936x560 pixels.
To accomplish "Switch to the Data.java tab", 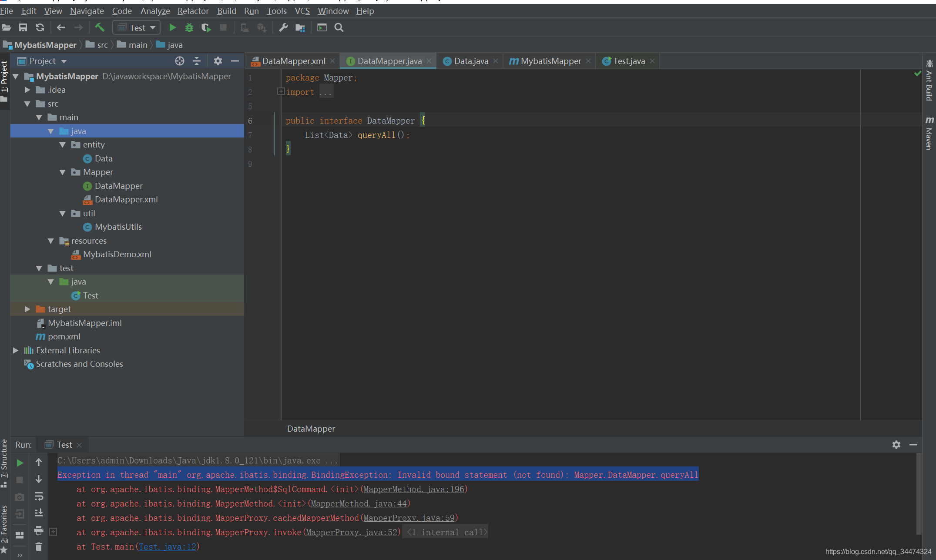I will 471,61.
